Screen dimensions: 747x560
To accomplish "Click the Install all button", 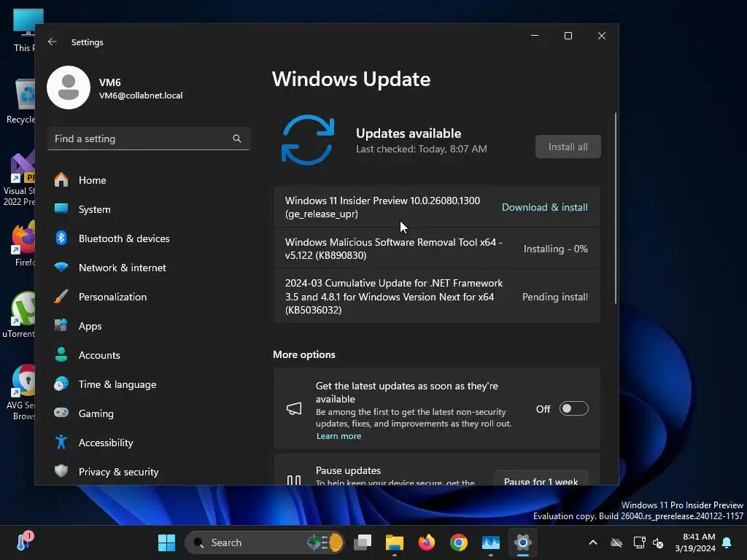I will click(568, 147).
